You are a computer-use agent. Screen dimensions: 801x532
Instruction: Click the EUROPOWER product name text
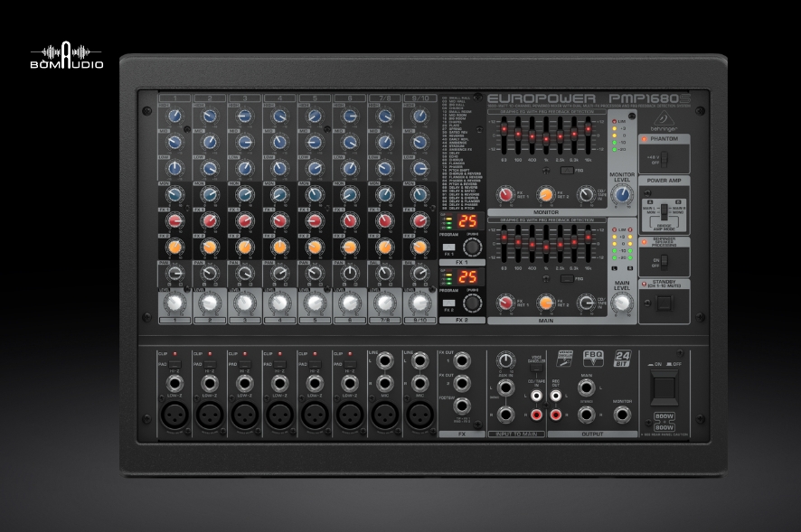[x=542, y=98]
